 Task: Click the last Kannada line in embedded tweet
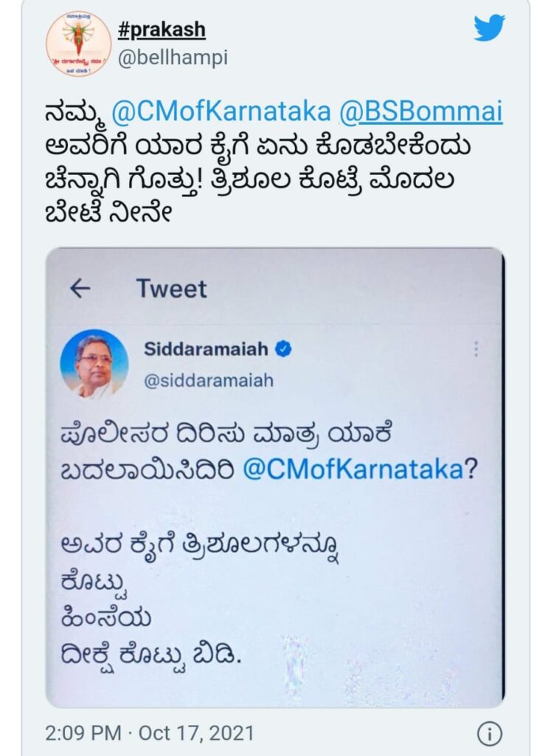pyautogui.click(x=150, y=654)
